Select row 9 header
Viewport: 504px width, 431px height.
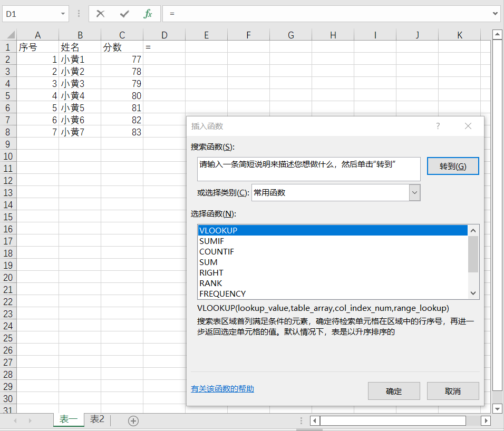pyautogui.click(x=8, y=144)
